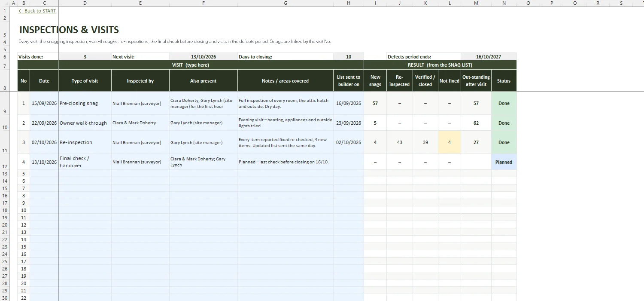Select column header D
This screenshot has width=644, height=301.
coord(85,3)
